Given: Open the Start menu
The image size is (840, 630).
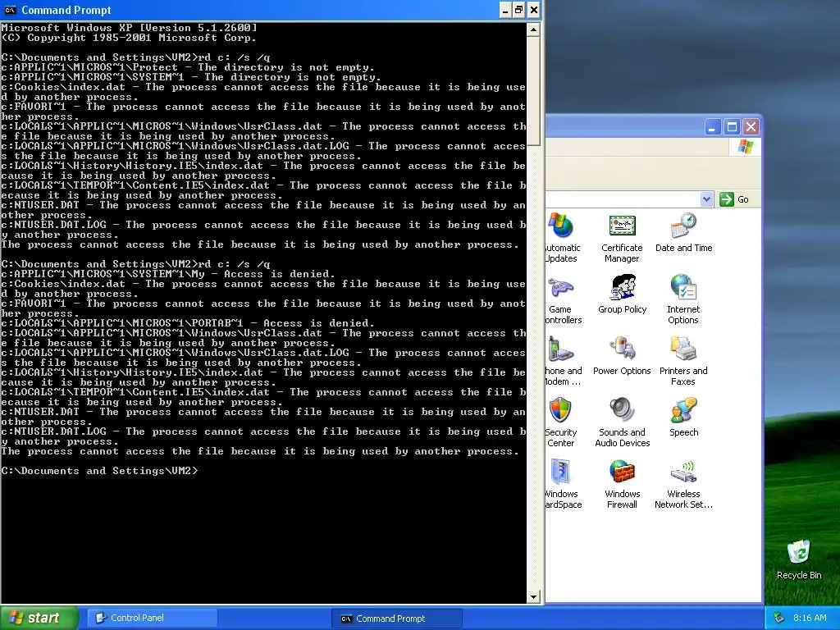Looking at the screenshot, I should point(39,618).
